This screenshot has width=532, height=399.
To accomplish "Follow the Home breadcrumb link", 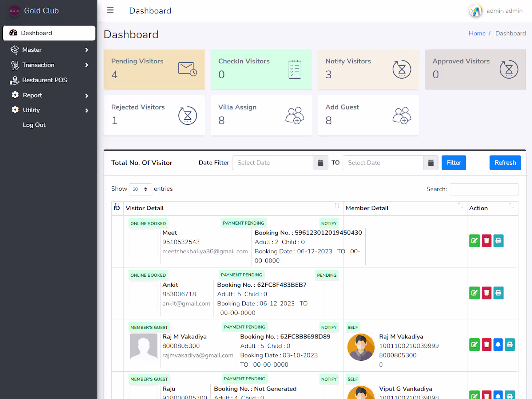I will pos(477,33).
